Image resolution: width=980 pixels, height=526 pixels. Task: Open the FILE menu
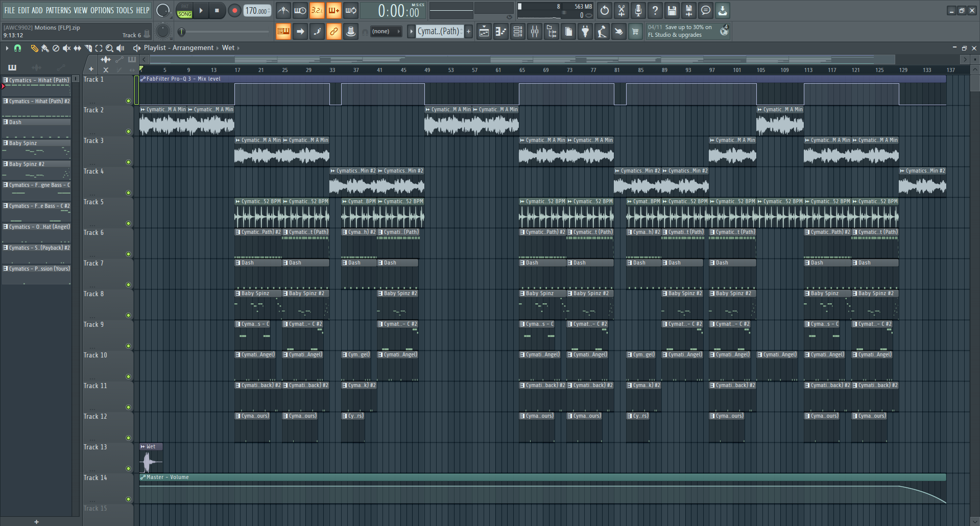click(10, 10)
